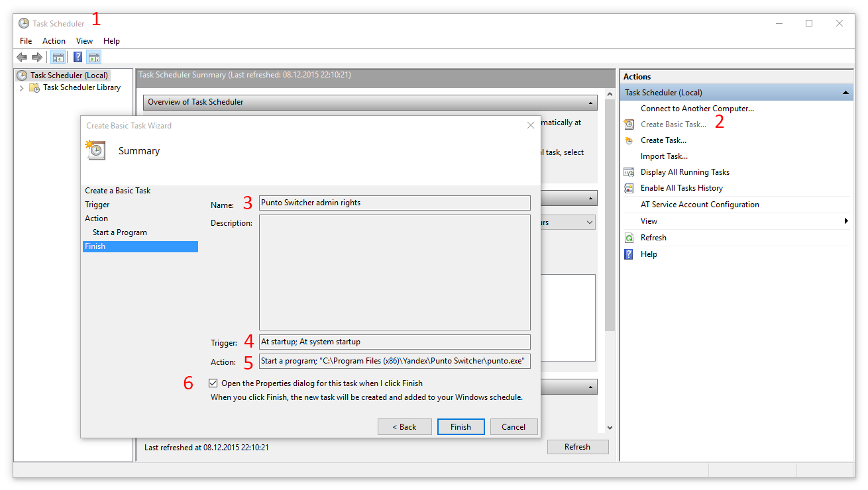Open the Help menu in menu bar
This screenshot has height=490, width=868.
[x=111, y=41]
